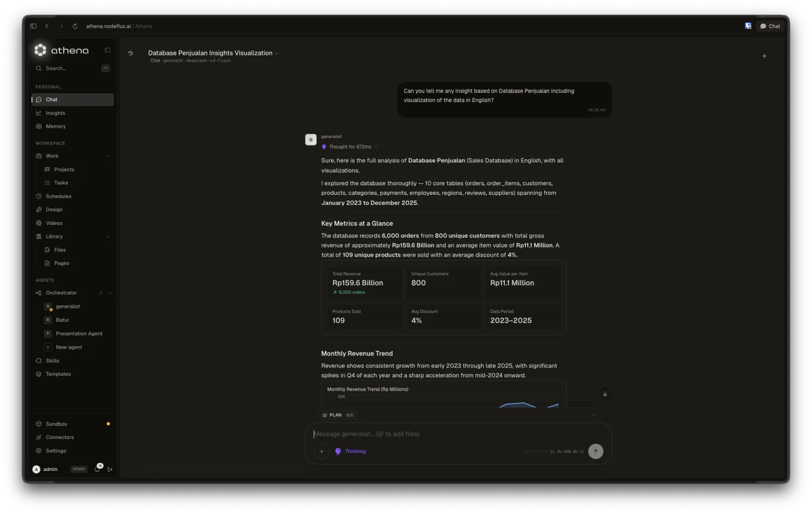This screenshot has width=812, height=513.
Task: Click the Search field in sidebar
Action: point(72,68)
